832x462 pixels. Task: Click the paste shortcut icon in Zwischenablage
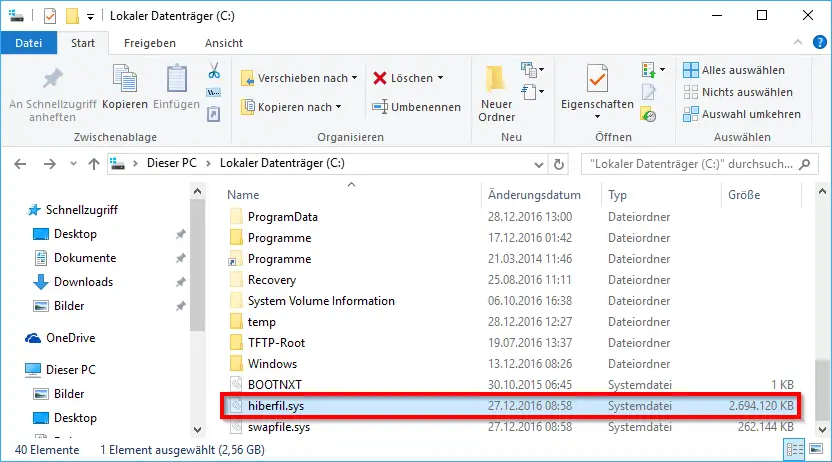(x=214, y=114)
